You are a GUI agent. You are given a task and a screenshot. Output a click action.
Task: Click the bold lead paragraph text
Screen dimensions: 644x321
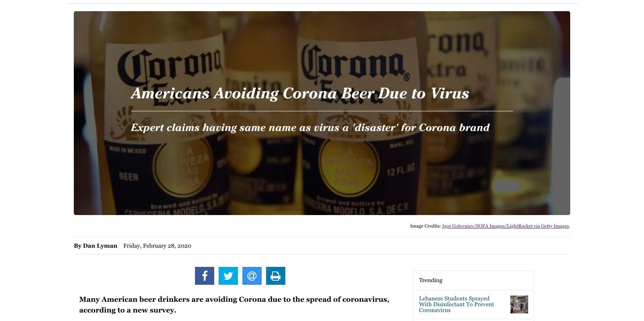pos(234,304)
